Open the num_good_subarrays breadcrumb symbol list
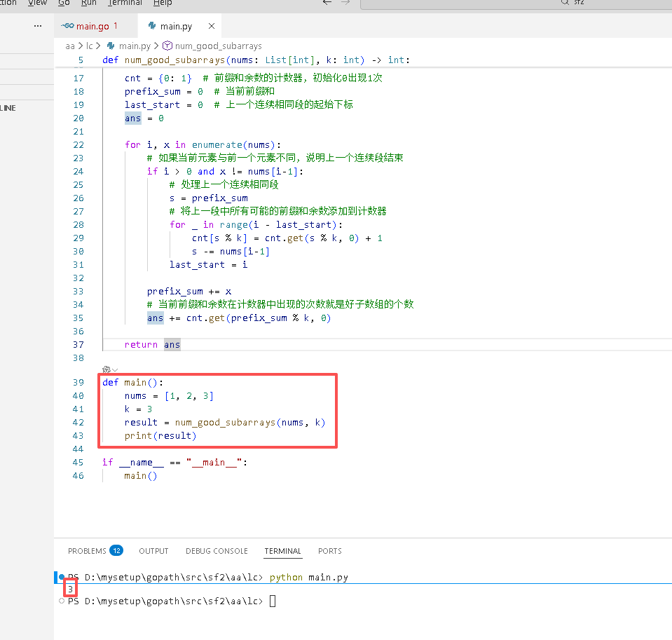 coord(218,46)
